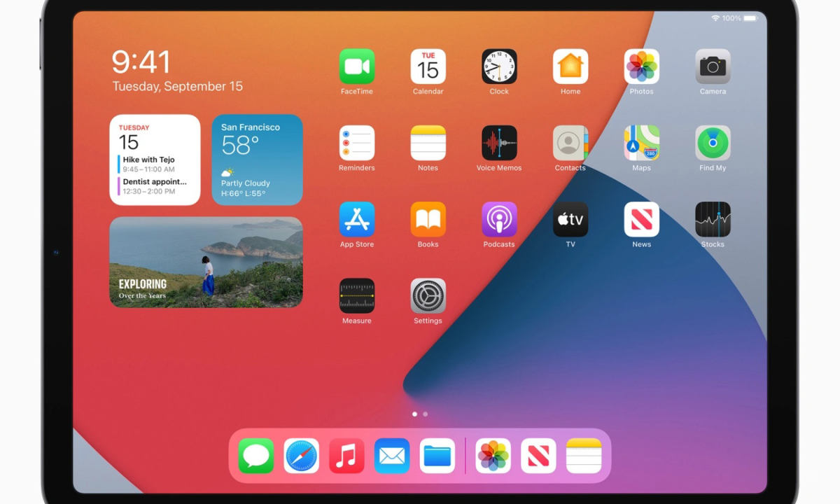Launch the Measure app
This screenshot has width=840, height=504.
(x=357, y=295)
